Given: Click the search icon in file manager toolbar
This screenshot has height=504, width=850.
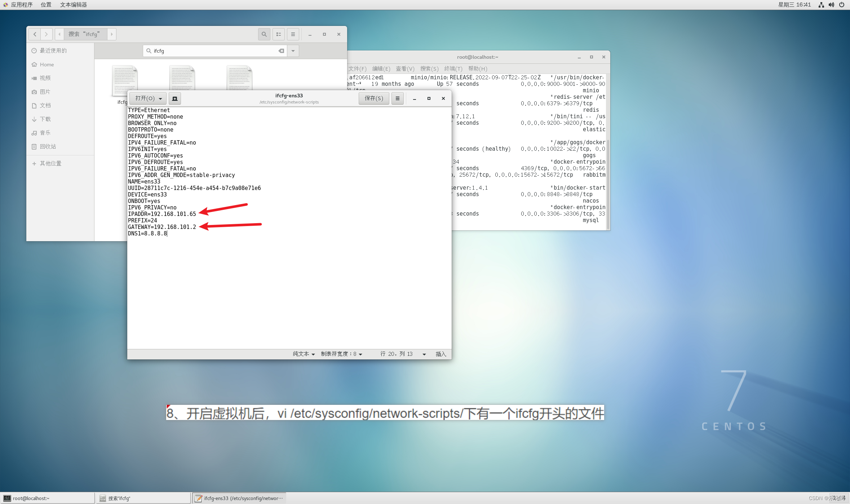Looking at the screenshot, I should click(x=264, y=34).
